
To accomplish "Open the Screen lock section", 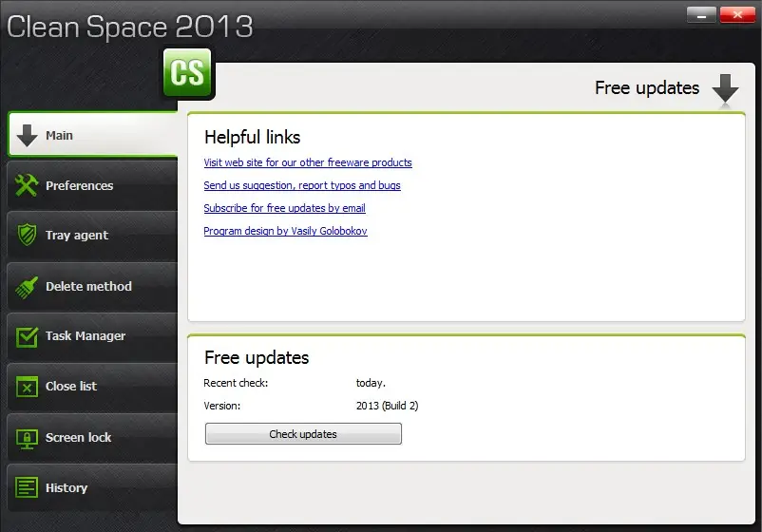I will 92,438.
